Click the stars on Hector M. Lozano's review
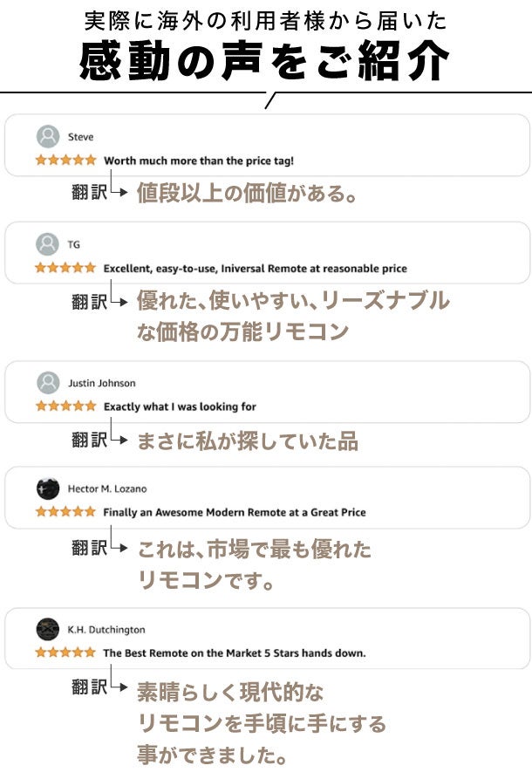 65,512
